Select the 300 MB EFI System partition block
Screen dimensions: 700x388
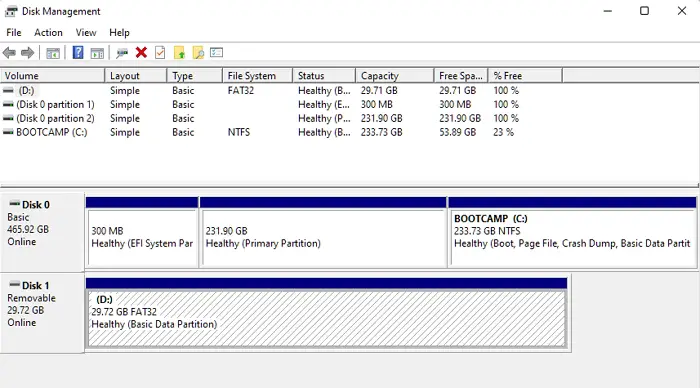point(142,232)
